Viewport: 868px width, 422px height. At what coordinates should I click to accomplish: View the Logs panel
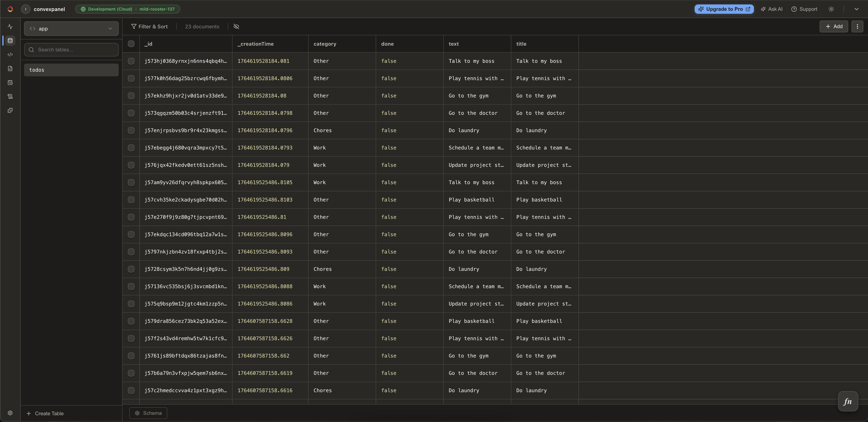tap(10, 96)
